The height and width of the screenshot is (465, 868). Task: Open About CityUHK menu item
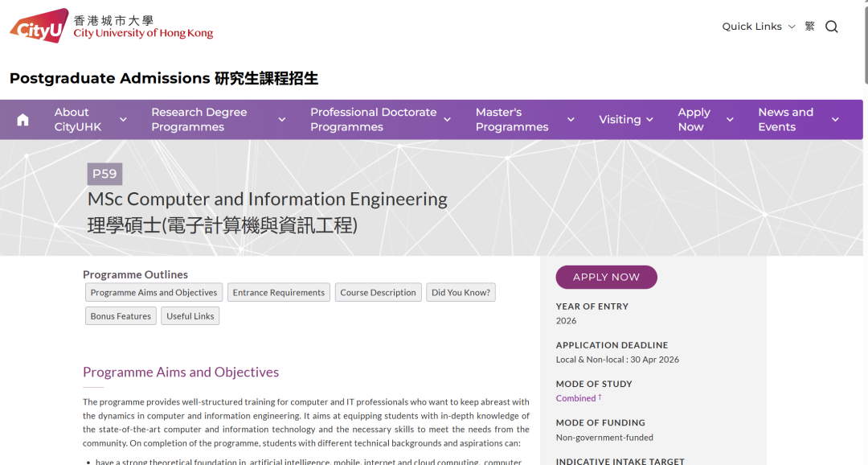click(78, 120)
